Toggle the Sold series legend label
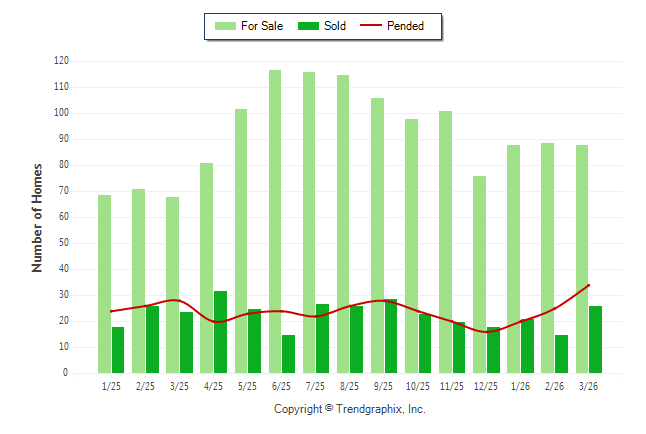Screen dimensions: 646x434 tap(335, 26)
